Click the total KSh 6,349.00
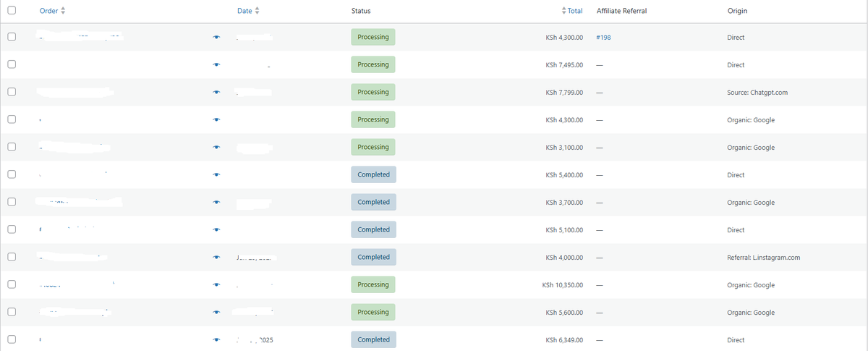This screenshot has width=868, height=351. tap(564, 340)
